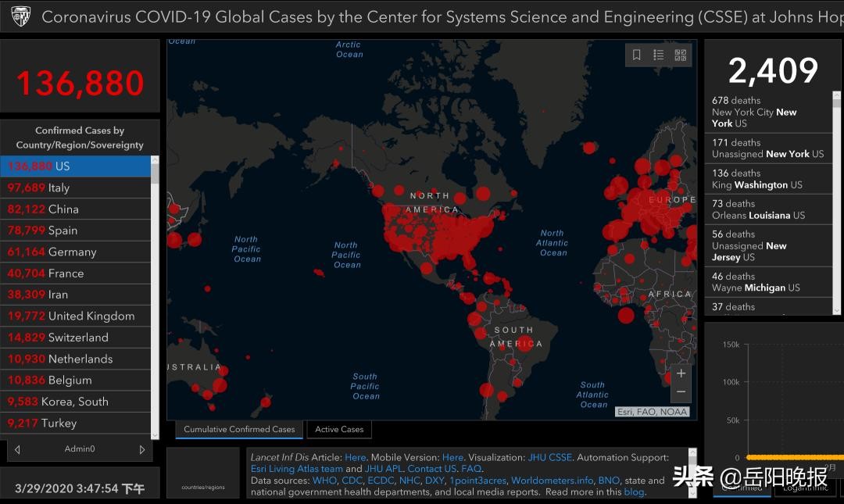Screen dimensions: 844x504
Task: Switch to Cumulative Confirmed Cases tab
Action: [239, 429]
